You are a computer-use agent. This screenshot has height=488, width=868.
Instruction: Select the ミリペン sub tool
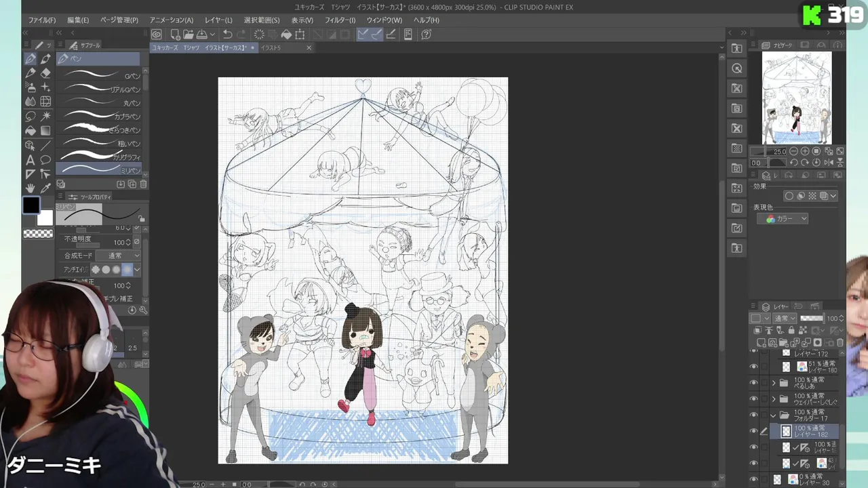(100, 169)
